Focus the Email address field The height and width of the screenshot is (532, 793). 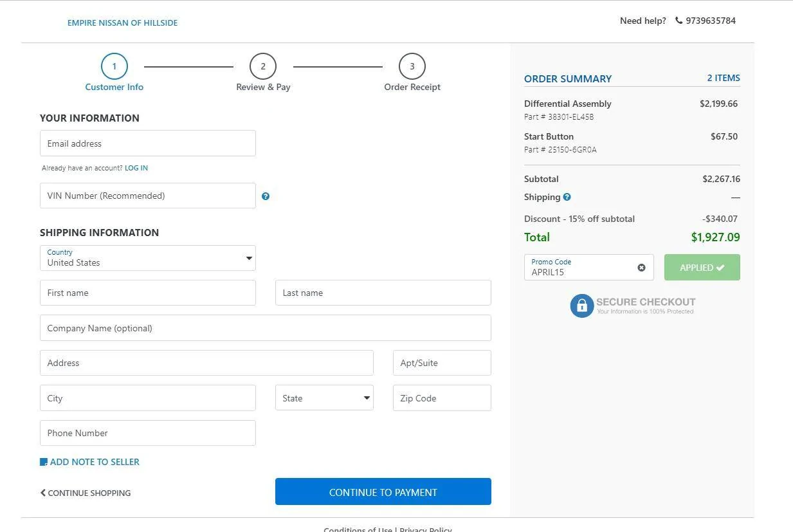148,143
